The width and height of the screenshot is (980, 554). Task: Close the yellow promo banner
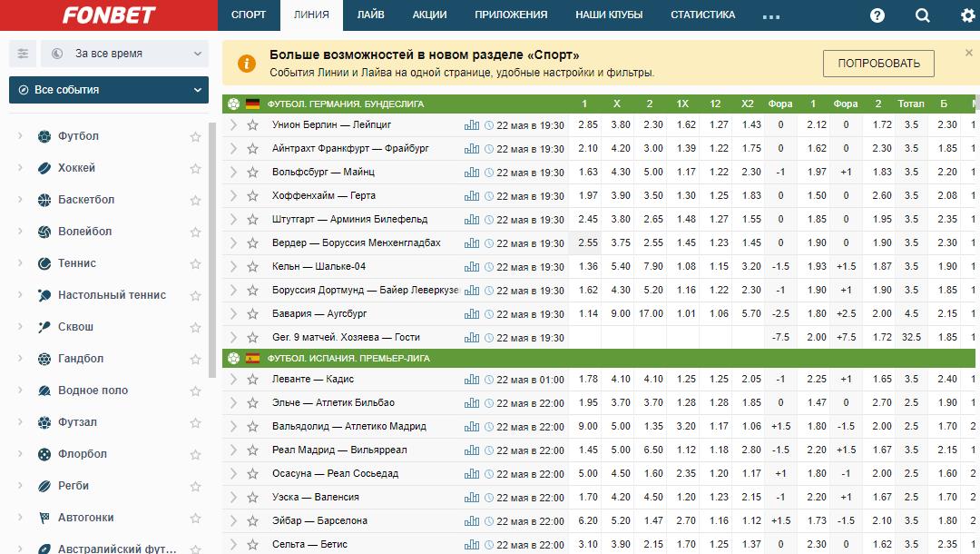(968, 53)
